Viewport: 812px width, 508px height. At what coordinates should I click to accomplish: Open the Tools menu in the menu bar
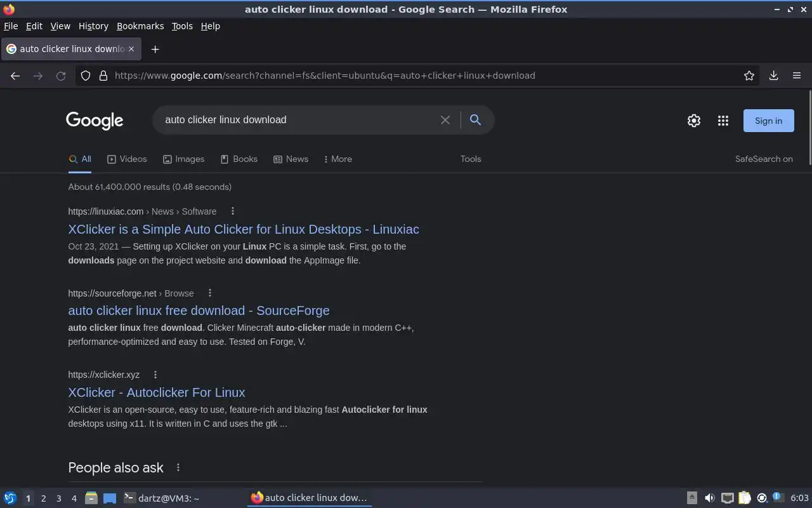coord(182,26)
